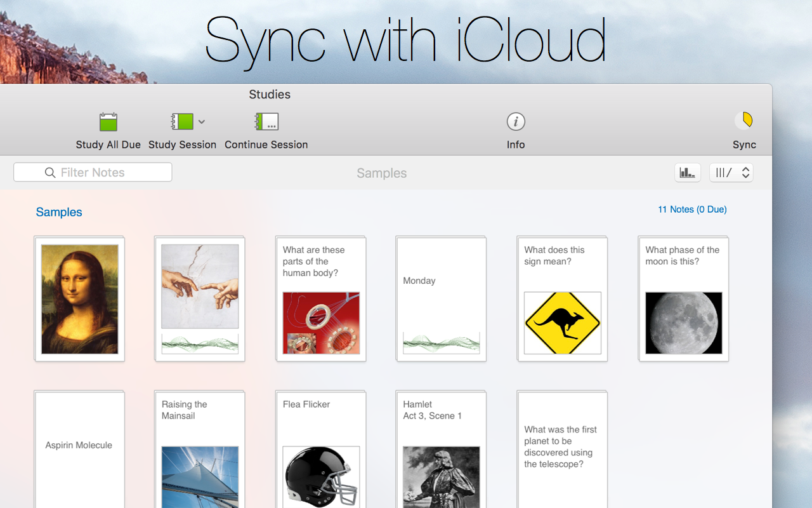Open the note layout stepper arrows
Screen dimensions: 812x508
[745, 172]
